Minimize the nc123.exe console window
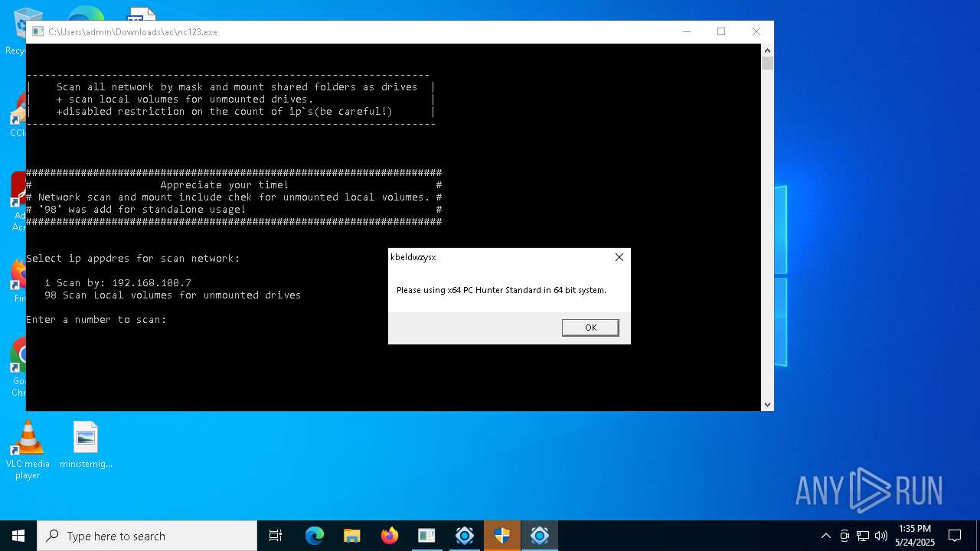This screenshot has height=551, width=980. [x=686, y=31]
